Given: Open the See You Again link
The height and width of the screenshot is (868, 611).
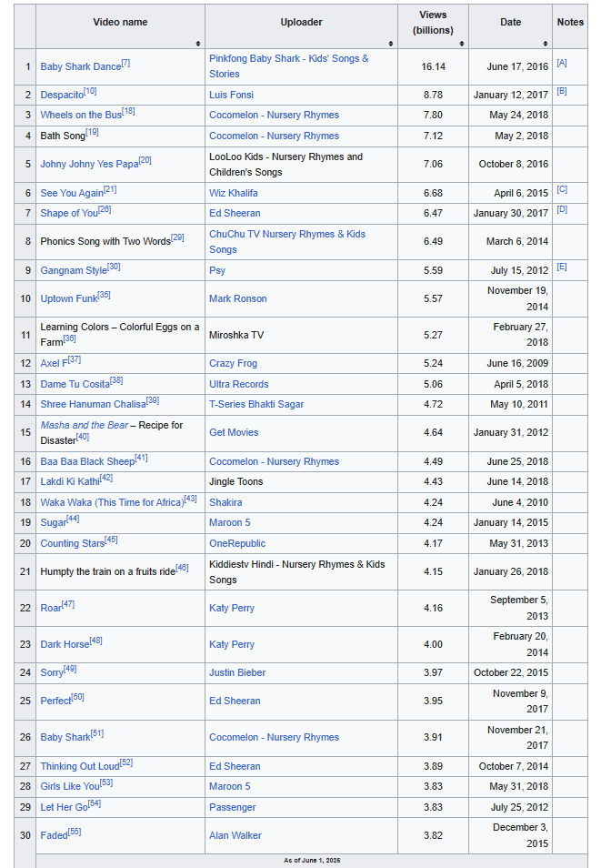Looking at the screenshot, I should [72, 193].
